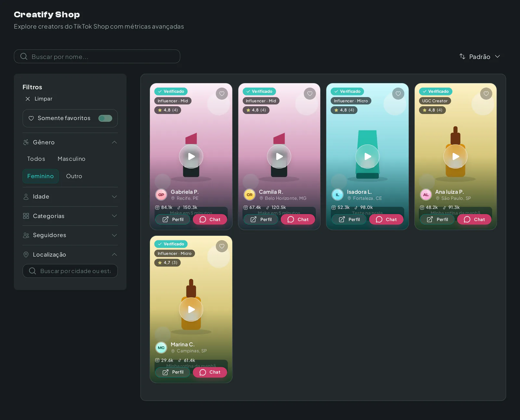520x420 pixels.
Task: Select Outro gender option
Action: (x=74, y=176)
